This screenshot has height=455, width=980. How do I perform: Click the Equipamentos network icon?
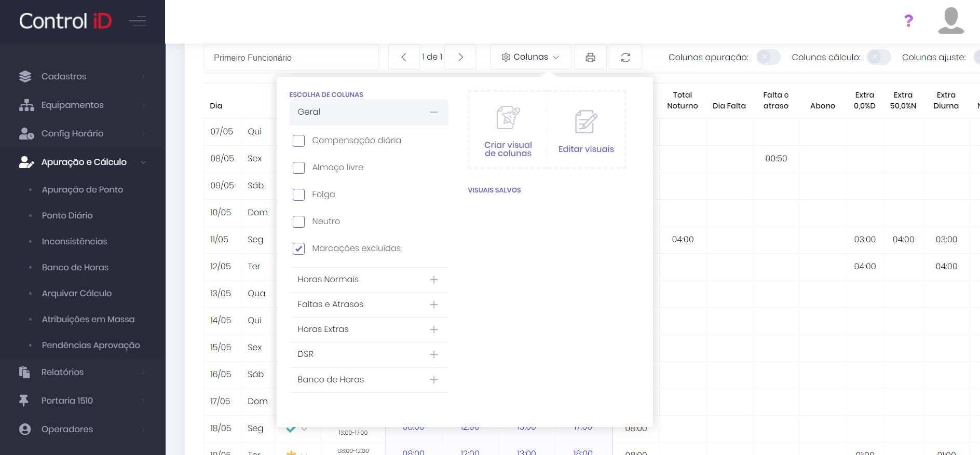[26, 105]
